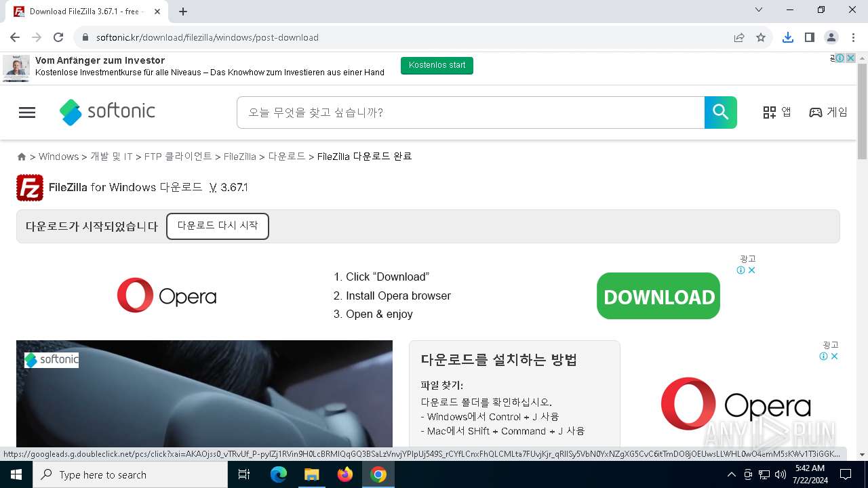
Task: Open the 앱 apps section
Action: (x=777, y=113)
